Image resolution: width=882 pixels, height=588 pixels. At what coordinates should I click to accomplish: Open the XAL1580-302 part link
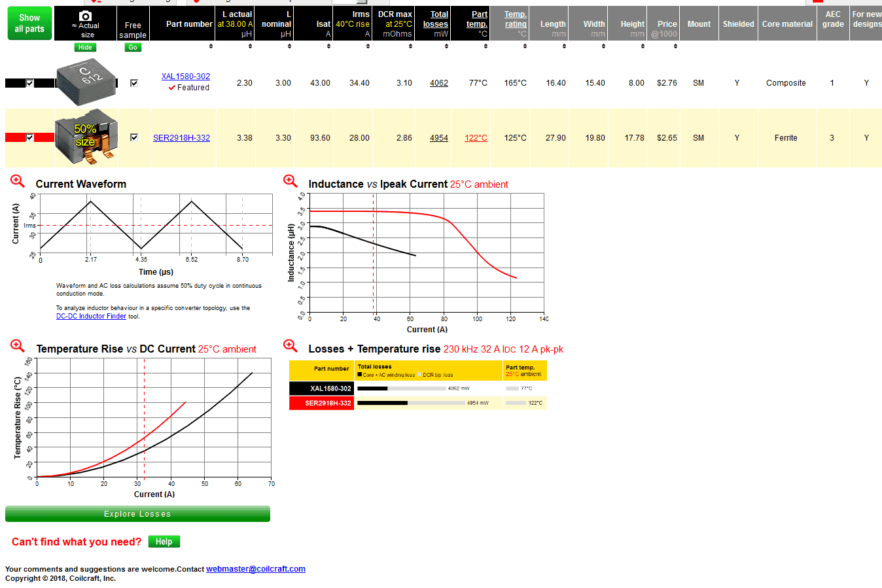tap(186, 77)
